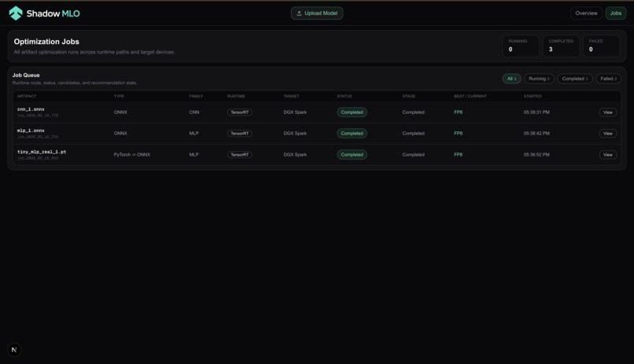View the tiny_mlp_real_1.pt job
The width and height of the screenshot is (634, 364).
click(608, 155)
